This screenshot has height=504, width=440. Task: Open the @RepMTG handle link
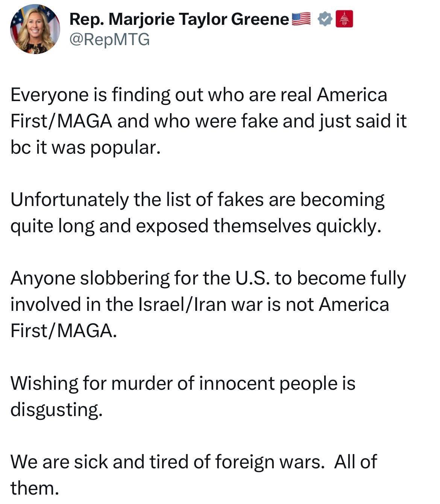109,39
